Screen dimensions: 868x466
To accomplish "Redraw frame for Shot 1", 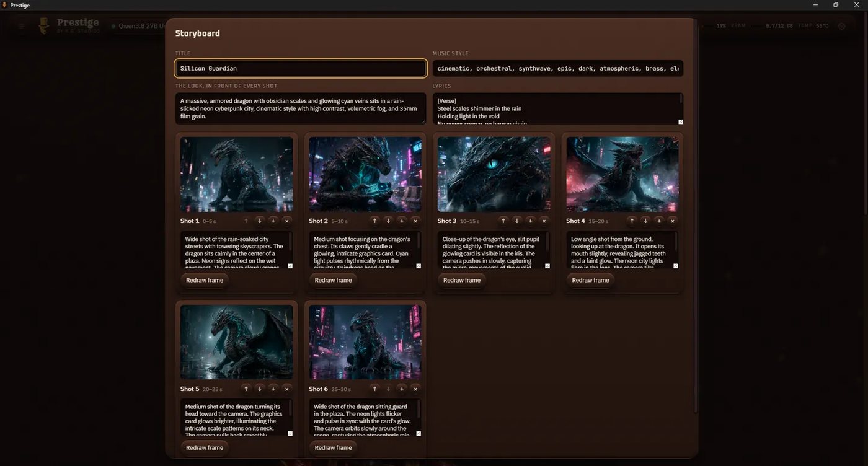I will (205, 280).
